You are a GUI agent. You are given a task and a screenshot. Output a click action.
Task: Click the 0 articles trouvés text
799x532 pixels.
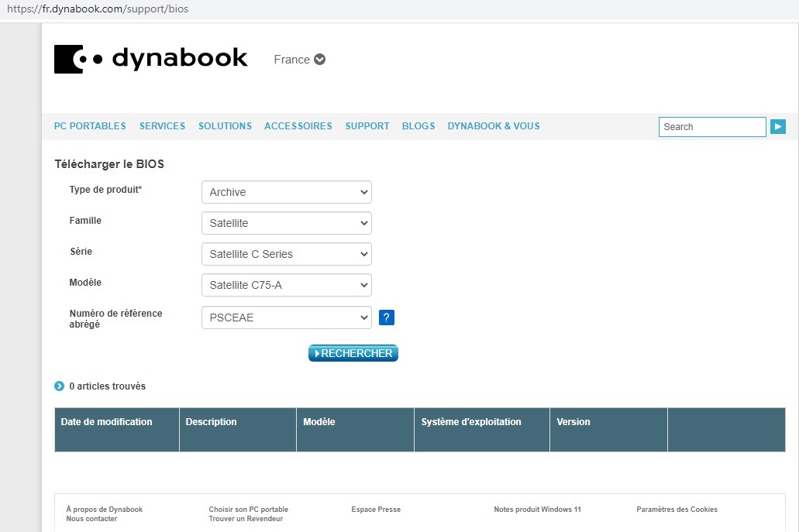pyautogui.click(x=107, y=386)
